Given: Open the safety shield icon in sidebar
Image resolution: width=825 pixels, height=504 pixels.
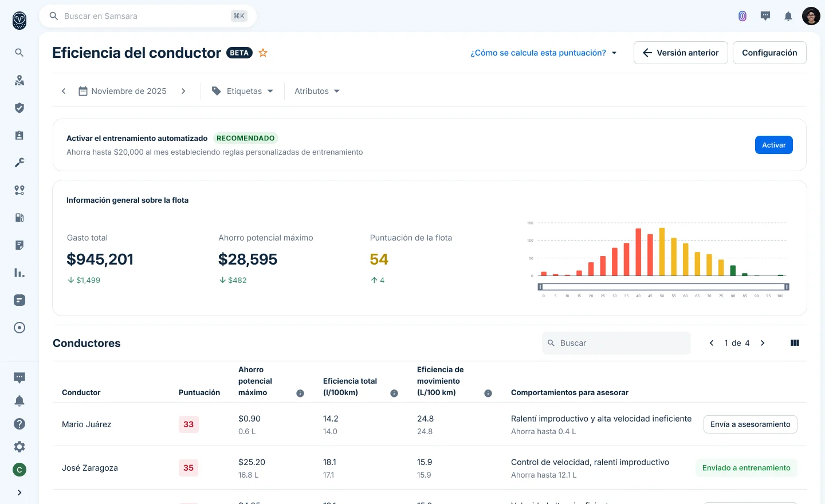Looking at the screenshot, I should tap(19, 108).
